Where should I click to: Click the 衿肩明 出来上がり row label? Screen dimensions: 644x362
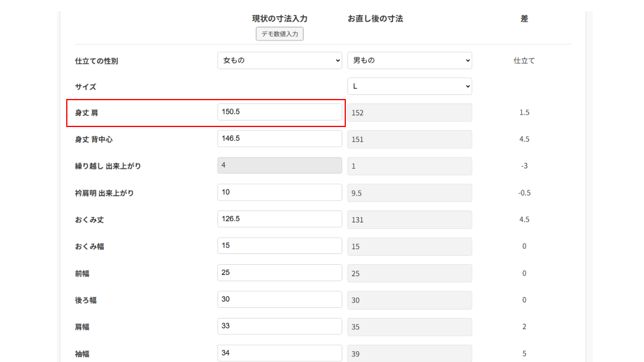(x=104, y=193)
